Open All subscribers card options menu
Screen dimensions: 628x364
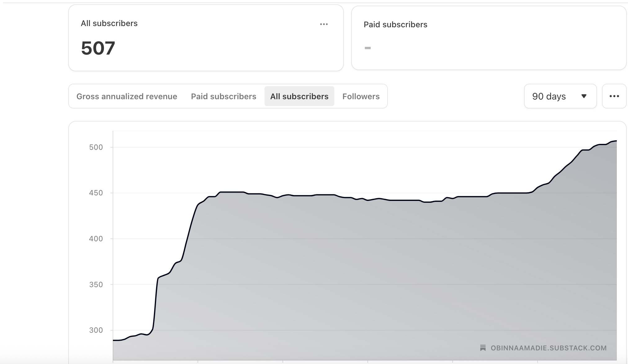click(324, 24)
